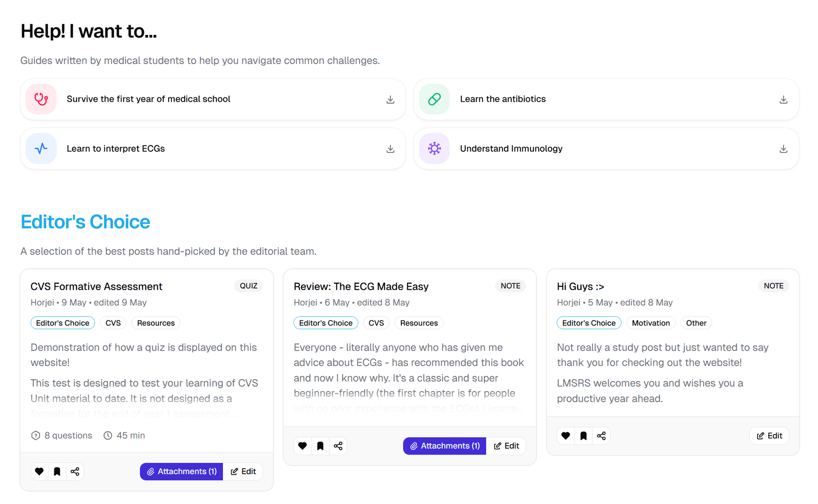Open the 'Understand Immunology' guide
Viewport: 818px width, 504px height.
pyautogui.click(x=607, y=149)
